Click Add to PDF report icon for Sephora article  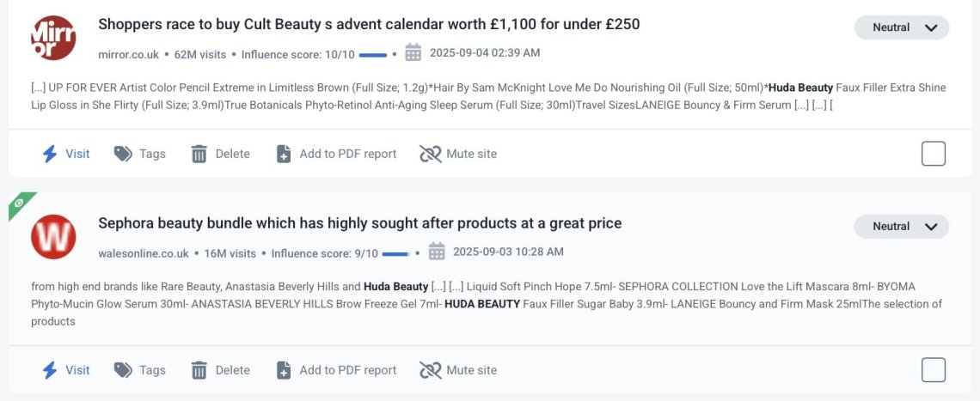[284, 370]
